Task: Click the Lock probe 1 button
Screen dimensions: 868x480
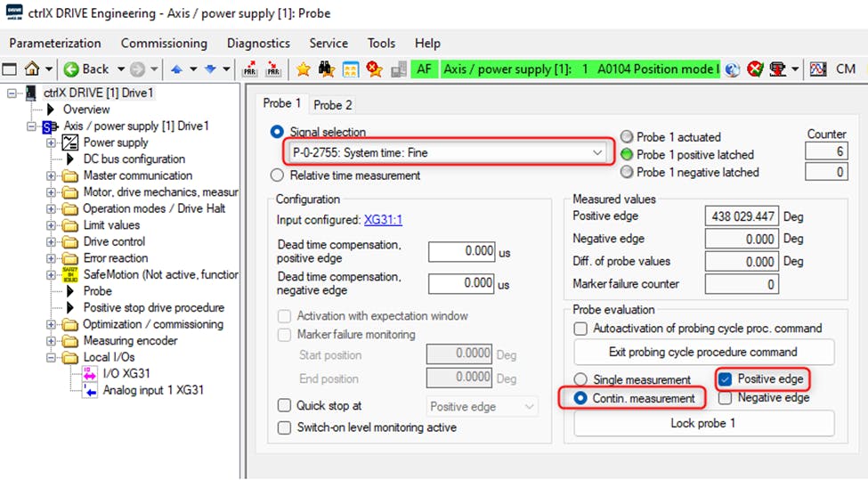Action: tap(702, 423)
